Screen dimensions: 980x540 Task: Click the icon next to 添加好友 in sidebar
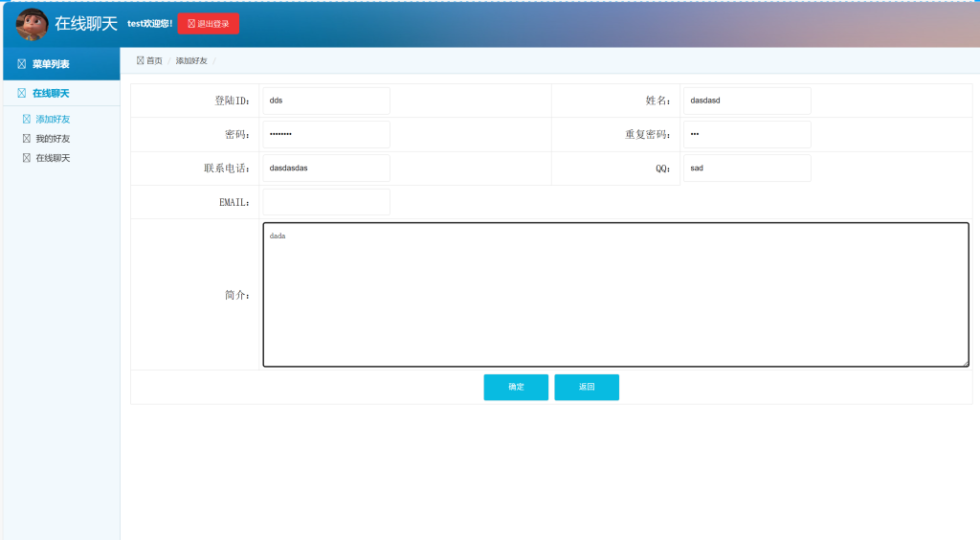(x=26, y=119)
